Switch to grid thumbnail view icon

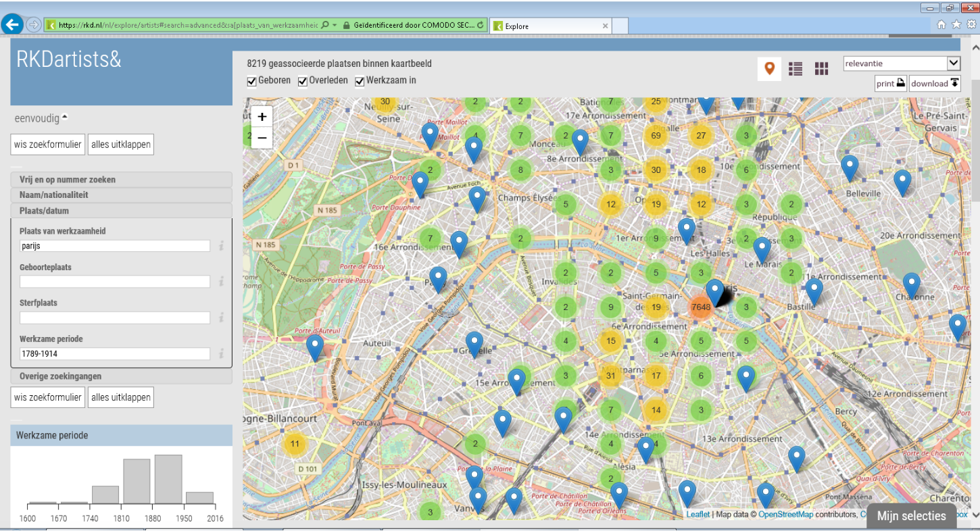[821, 68]
